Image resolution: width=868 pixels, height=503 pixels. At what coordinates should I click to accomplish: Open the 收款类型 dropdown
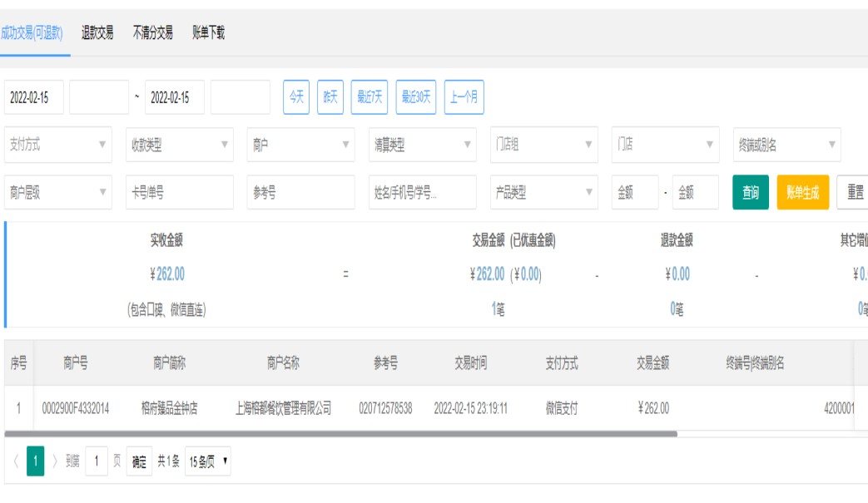(x=178, y=144)
